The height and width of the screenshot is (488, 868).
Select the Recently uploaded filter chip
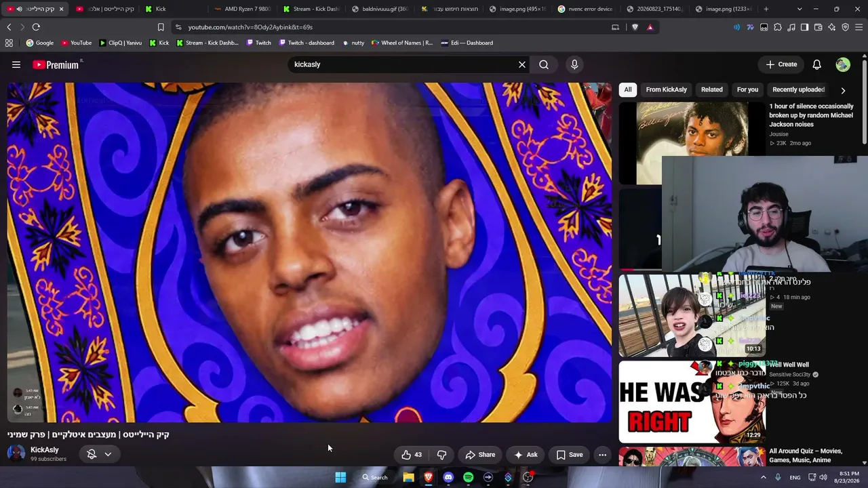click(x=798, y=89)
